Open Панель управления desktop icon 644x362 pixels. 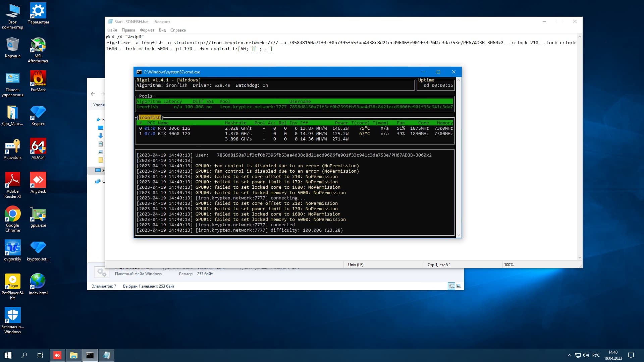(12, 84)
